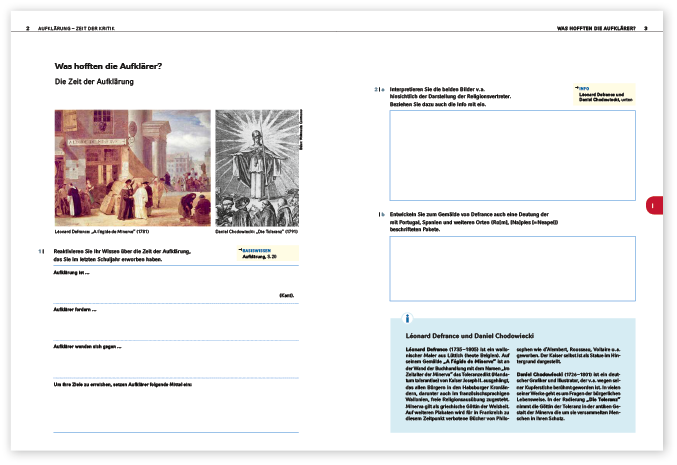This screenshot has width=677, height=465.
Task: Click the answer box for task 2b
Action: pos(512,269)
